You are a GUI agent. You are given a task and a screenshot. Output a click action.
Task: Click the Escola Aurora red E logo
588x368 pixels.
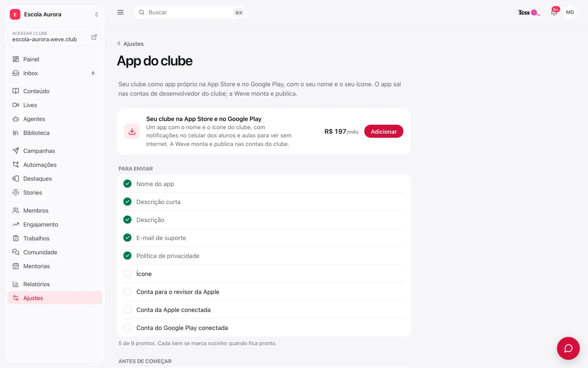point(15,14)
